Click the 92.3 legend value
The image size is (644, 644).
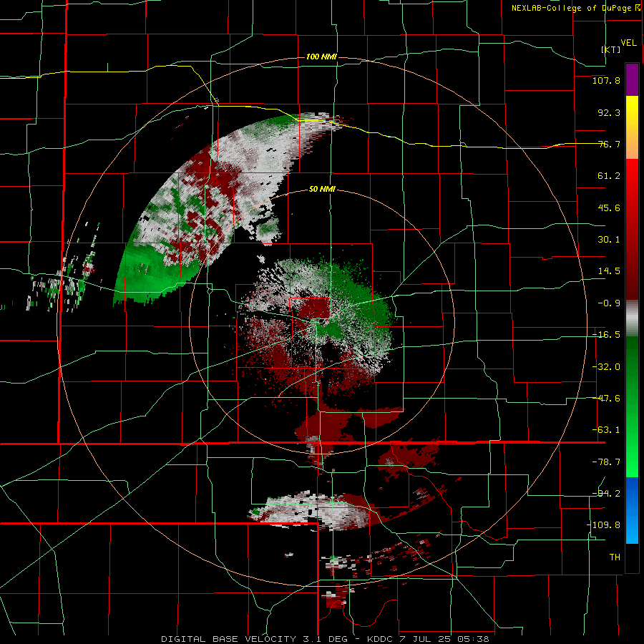[609, 112]
